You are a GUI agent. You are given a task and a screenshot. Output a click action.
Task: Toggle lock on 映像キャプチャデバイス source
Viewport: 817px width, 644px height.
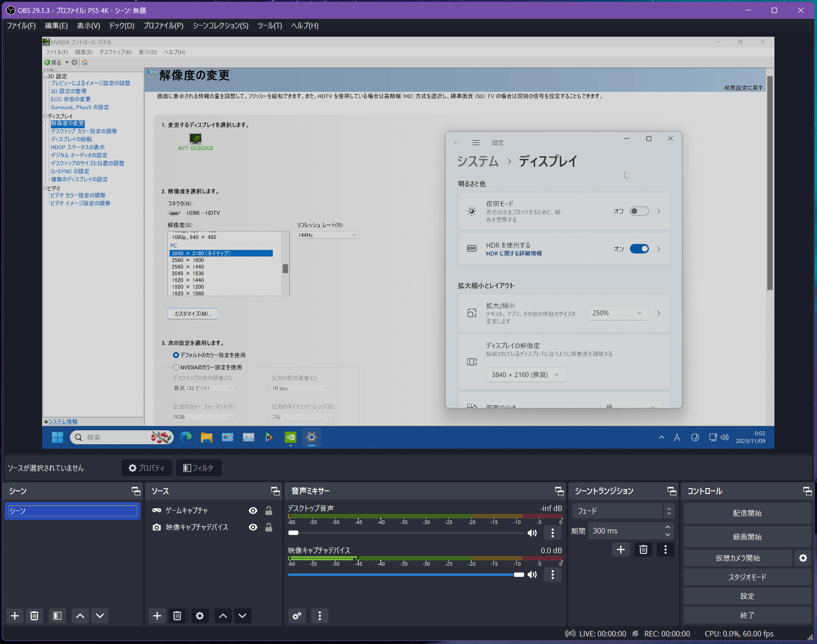pos(269,527)
